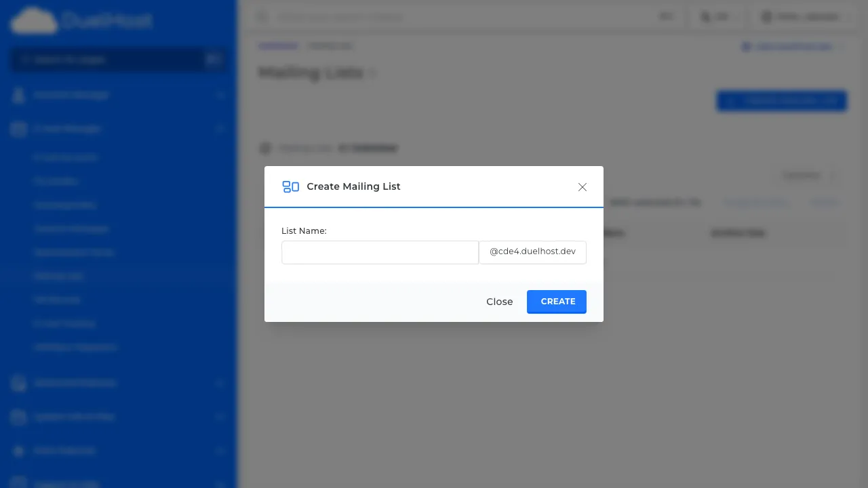Click the info icon beside the top-right help link
The height and width of the screenshot is (488, 868).
[746, 46]
